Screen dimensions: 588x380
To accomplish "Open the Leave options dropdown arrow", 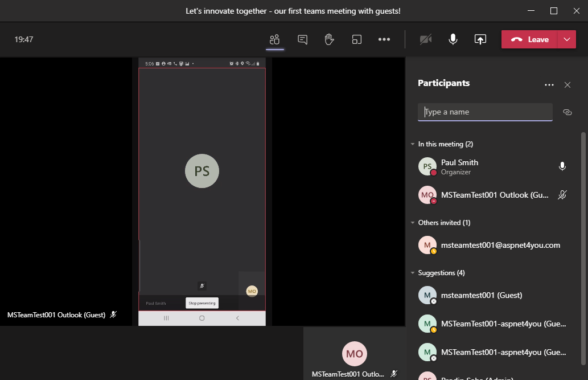I will (567, 39).
